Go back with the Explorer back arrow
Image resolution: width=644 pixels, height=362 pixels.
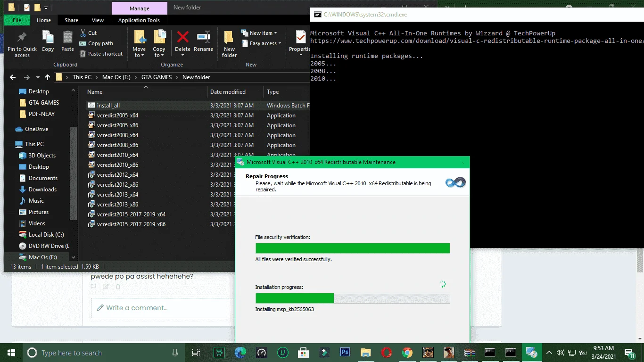point(13,77)
